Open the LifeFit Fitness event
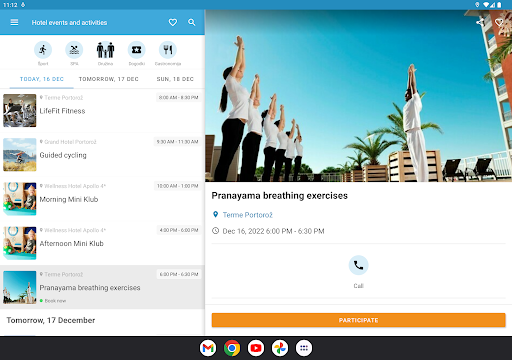The image size is (512, 360). point(102,111)
